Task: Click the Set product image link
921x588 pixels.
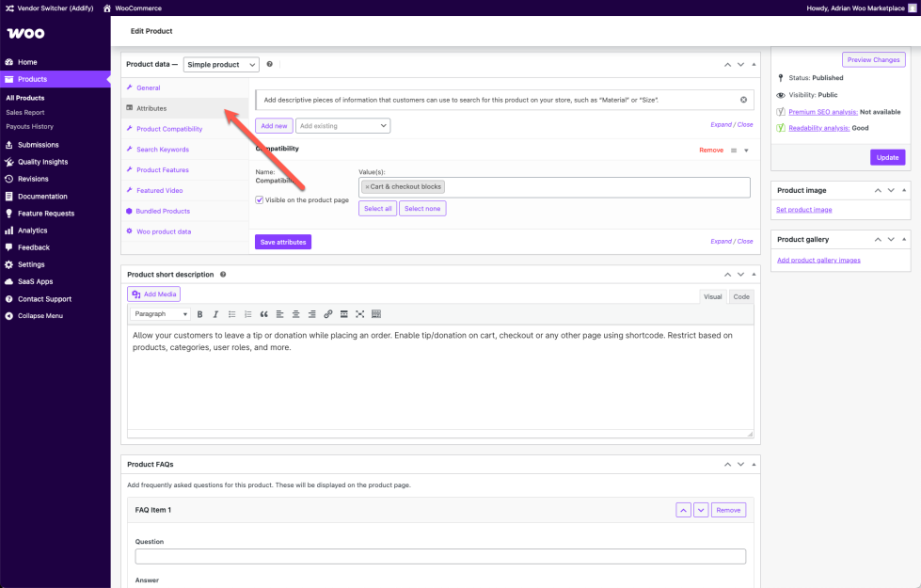Action: pyautogui.click(x=803, y=210)
